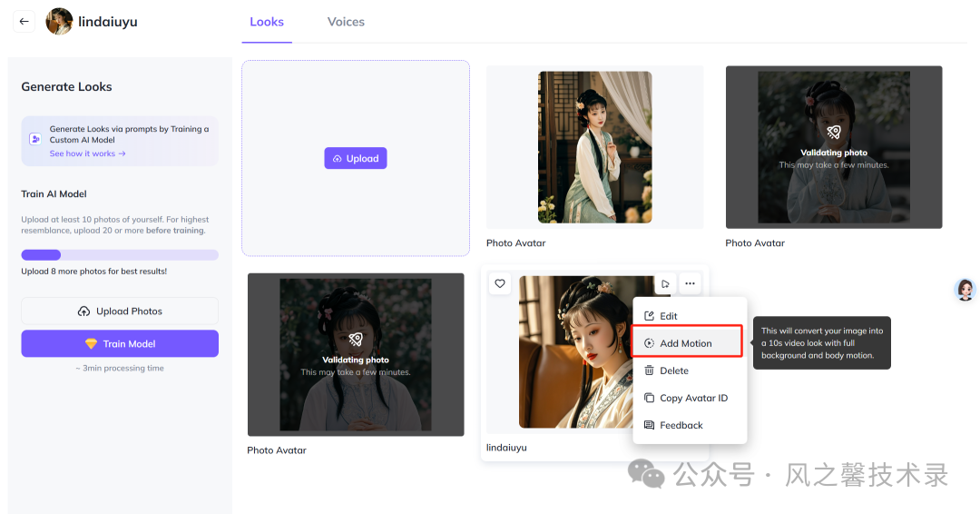This screenshot has width=980, height=514.
Task: Click the photo upload progress bar
Action: tap(120, 255)
